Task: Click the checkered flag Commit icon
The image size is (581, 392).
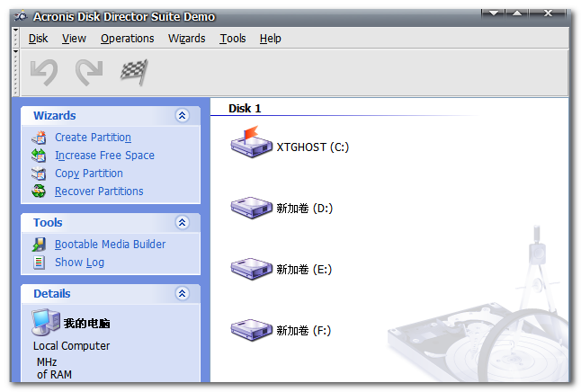Action: pyautogui.click(x=134, y=72)
